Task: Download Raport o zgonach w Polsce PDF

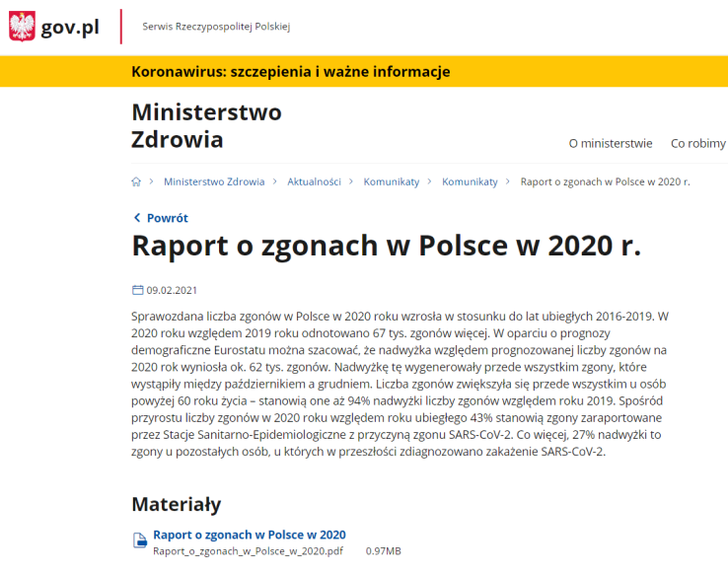Action: coord(249,535)
